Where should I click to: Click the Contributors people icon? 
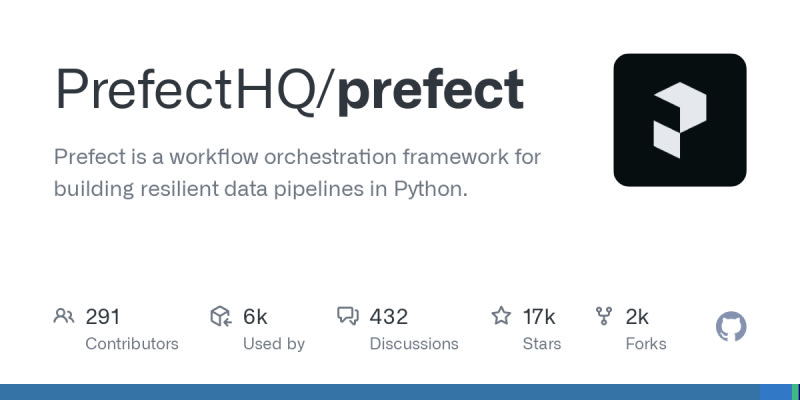tap(64, 317)
